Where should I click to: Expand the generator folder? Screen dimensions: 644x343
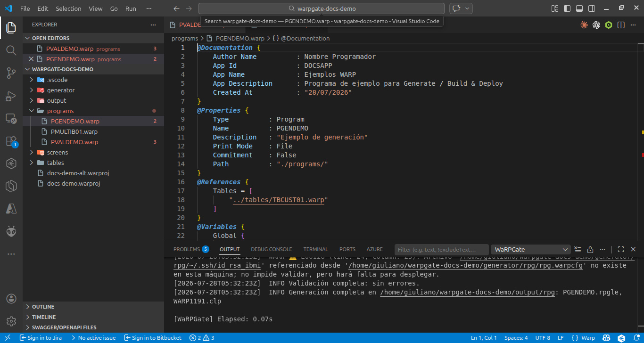(x=93, y=90)
